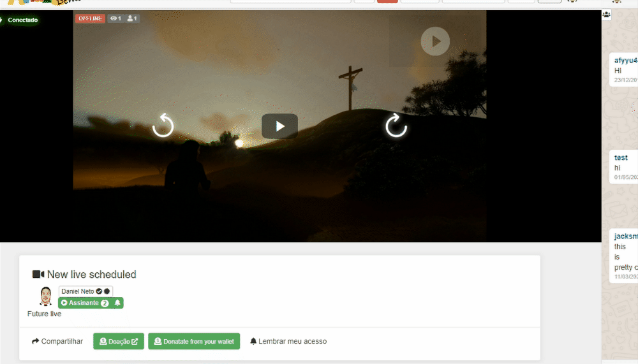This screenshot has width=638, height=364.
Task: Click Lembrar meu acesso bell link
Action: (x=288, y=341)
